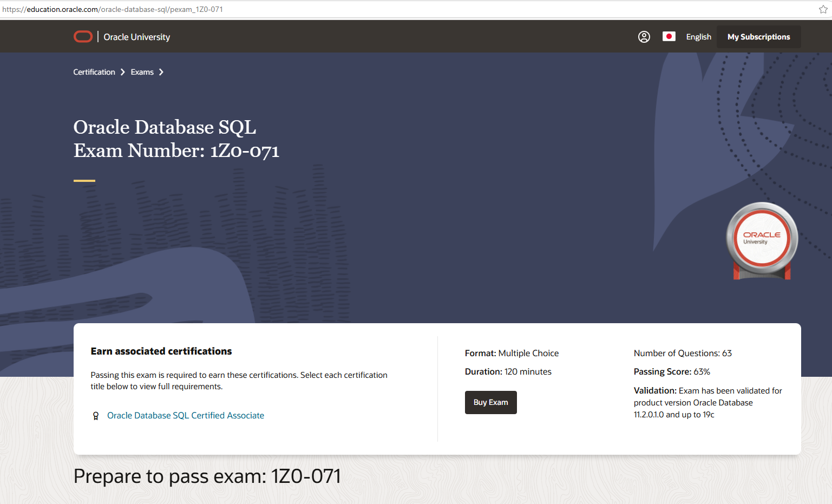This screenshot has height=504, width=832.
Task: Open the chevron after Certification breadcrumb
Action: pyautogui.click(x=122, y=71)
